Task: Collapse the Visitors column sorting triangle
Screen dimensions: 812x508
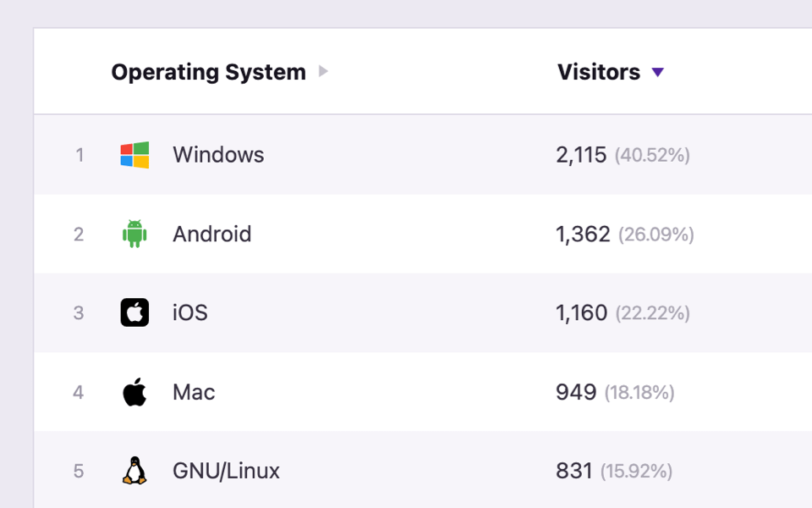Action: (x=659, y=72)
